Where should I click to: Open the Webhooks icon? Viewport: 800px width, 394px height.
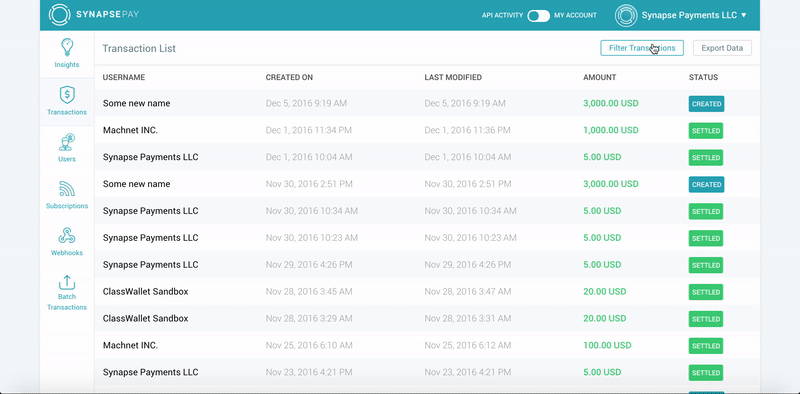coord(67,236)
